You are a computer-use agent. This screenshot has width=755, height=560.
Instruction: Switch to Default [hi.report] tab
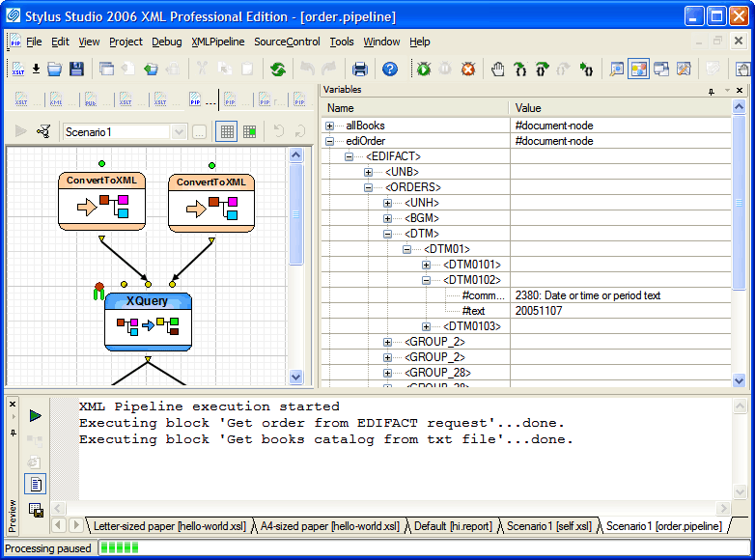453,526
